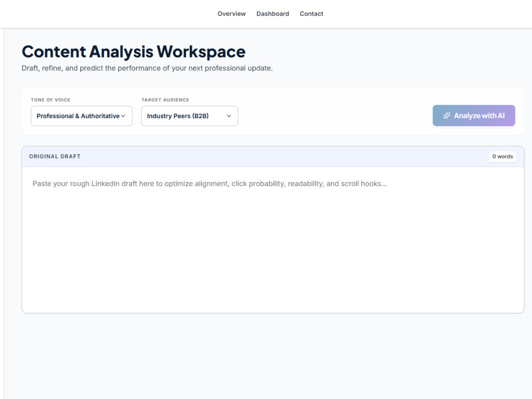532x399 pixels.
Task: Click the Content Analysis Workspace heading
Action: click(134, 52)
